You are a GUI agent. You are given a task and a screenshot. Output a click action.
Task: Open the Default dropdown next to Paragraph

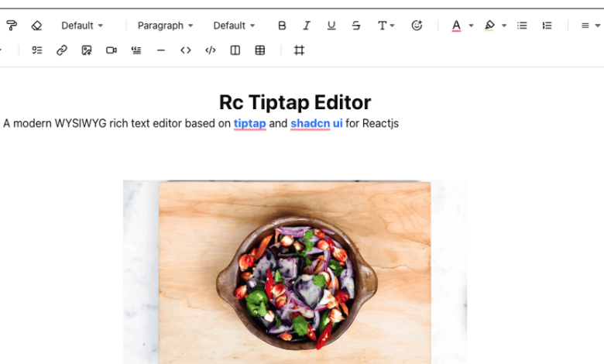[234, 26]
